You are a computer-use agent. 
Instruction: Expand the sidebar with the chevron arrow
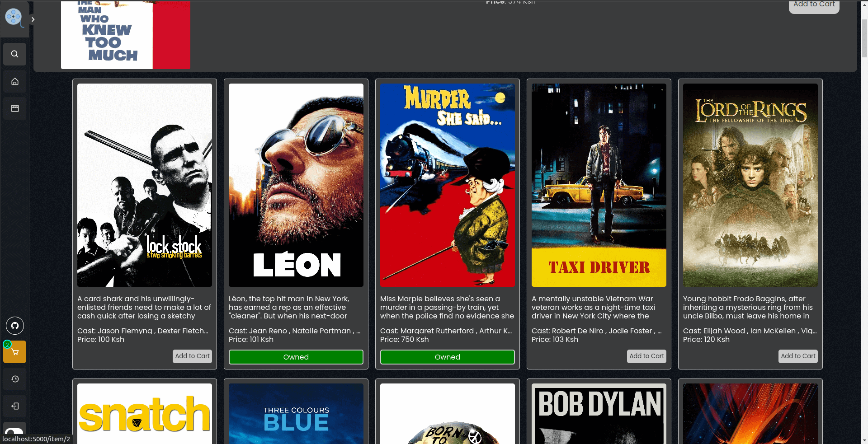pos(33,19)
